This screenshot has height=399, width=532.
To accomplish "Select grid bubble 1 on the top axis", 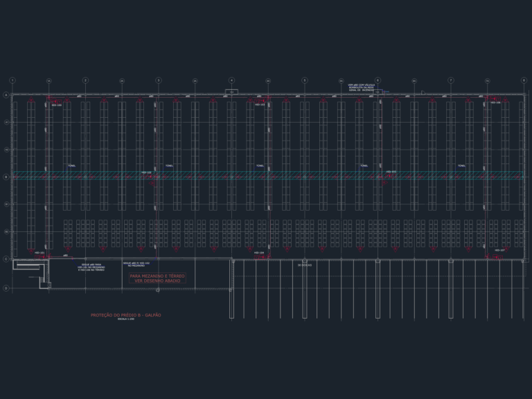I will tap(12, 80).
